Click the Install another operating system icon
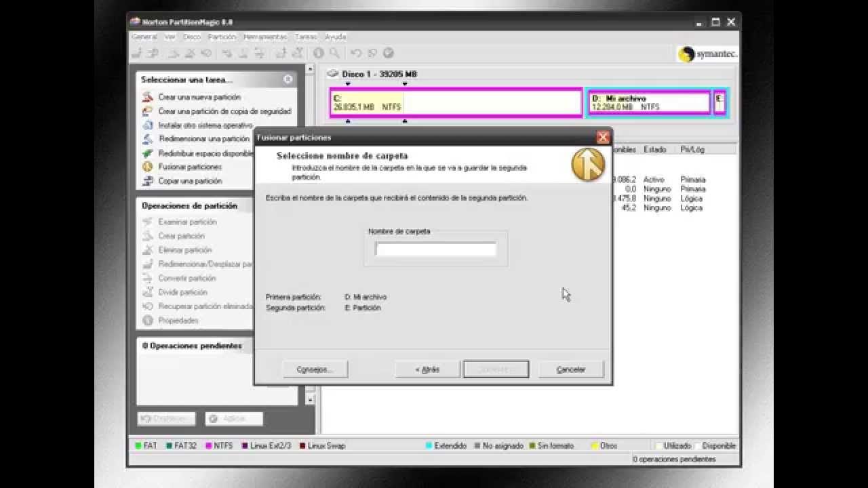868x488 pixels. [148, 125]
